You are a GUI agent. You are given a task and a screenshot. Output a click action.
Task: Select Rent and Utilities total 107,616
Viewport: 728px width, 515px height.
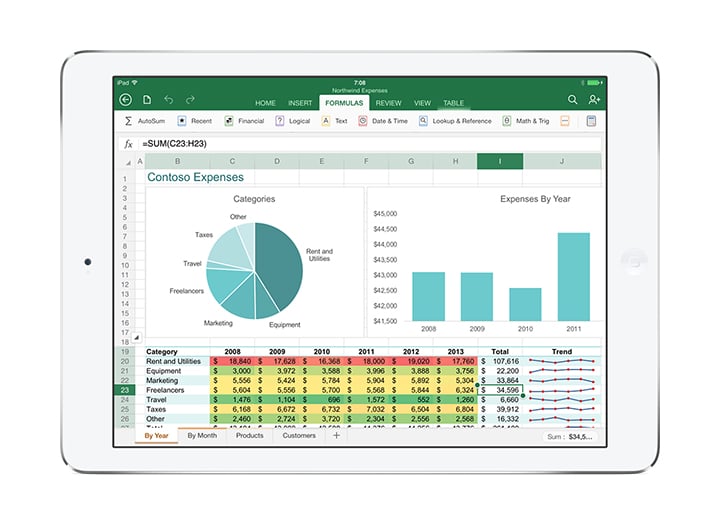[x=500, y=361]
